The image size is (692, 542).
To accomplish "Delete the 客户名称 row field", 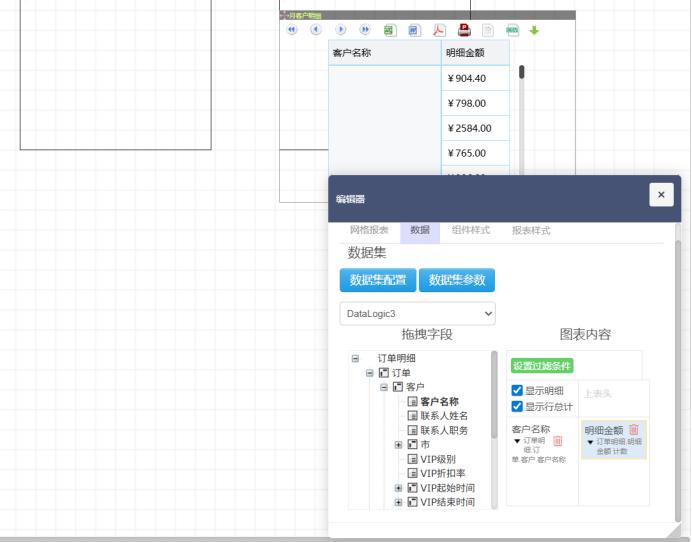I will tap(558, 441).
